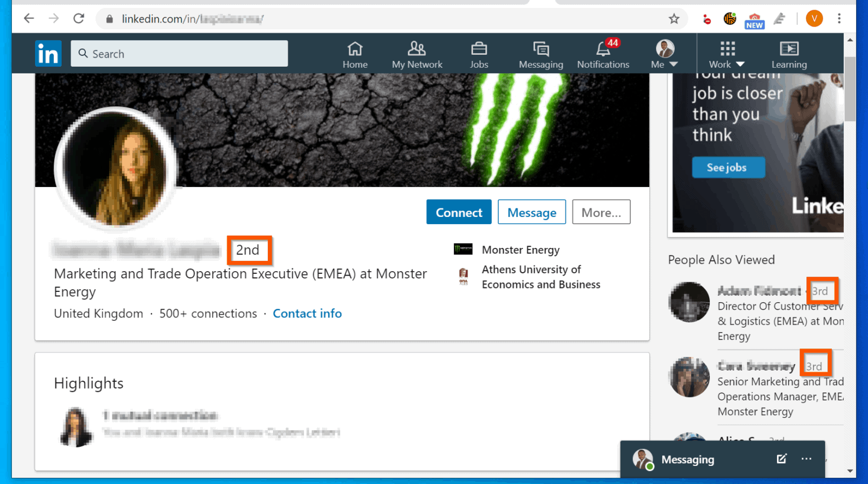This screenshot has width=868, height=484.
Task: Reload the current page
Action: [x=79, y=19]
